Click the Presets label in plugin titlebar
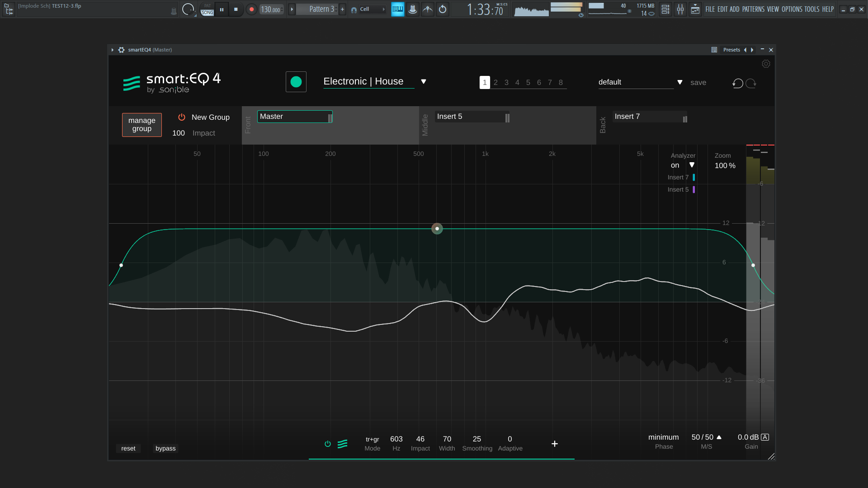The width and height of the screenshot is (868, 488). [x=731, y=50]
